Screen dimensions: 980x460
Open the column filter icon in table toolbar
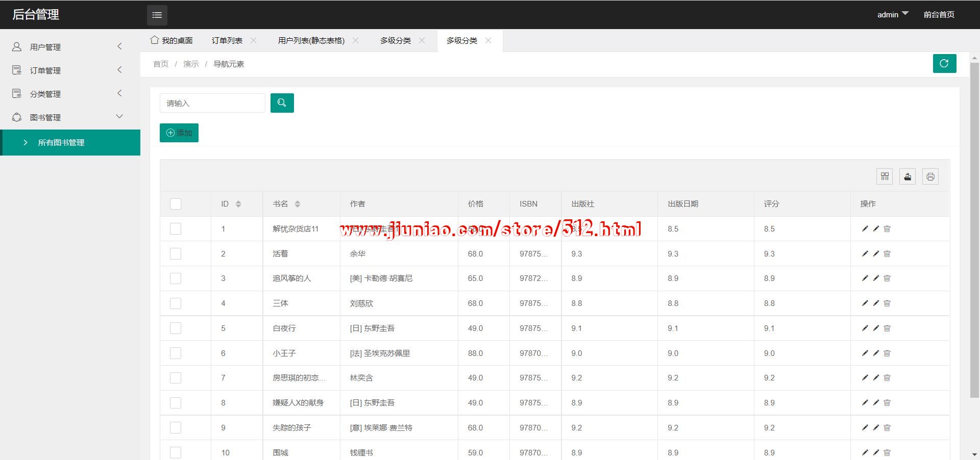pyautogui.click(x=885, y=176)
